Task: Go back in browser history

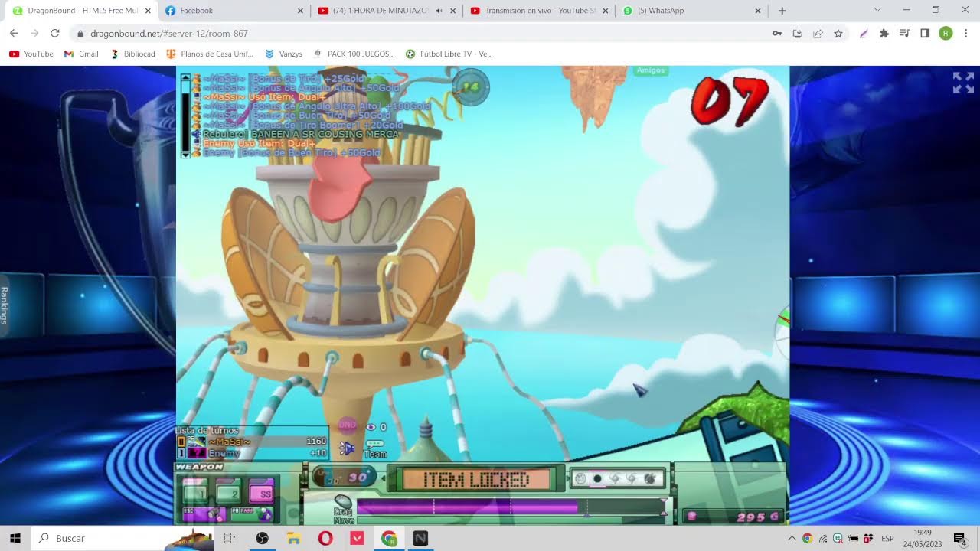Action: [14, 34]
